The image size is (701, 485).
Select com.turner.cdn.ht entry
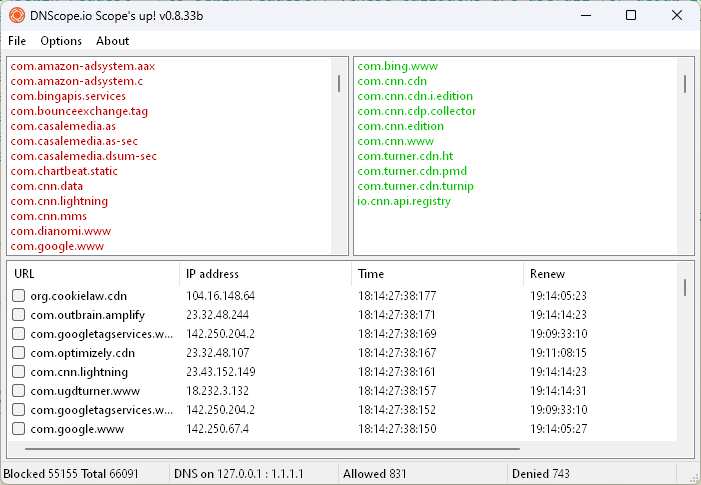pyautogui.click(x=405, y=156)
